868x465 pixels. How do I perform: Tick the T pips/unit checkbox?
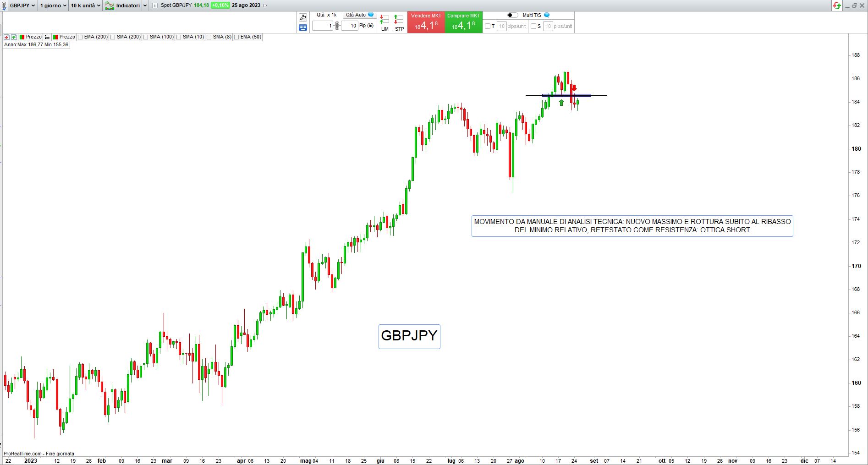pos(488,26)
